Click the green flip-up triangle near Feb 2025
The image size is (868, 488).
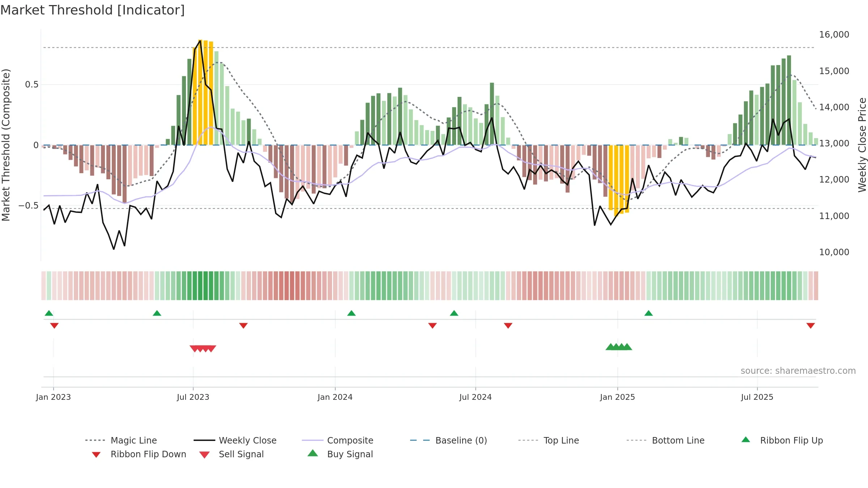point(648,313)
